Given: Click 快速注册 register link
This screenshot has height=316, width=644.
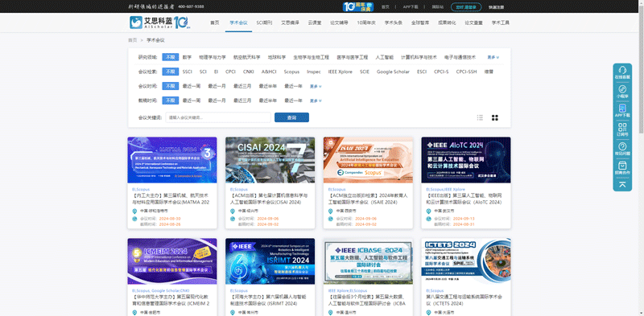Looking at the screenshot, I should [x=496, y=7].
